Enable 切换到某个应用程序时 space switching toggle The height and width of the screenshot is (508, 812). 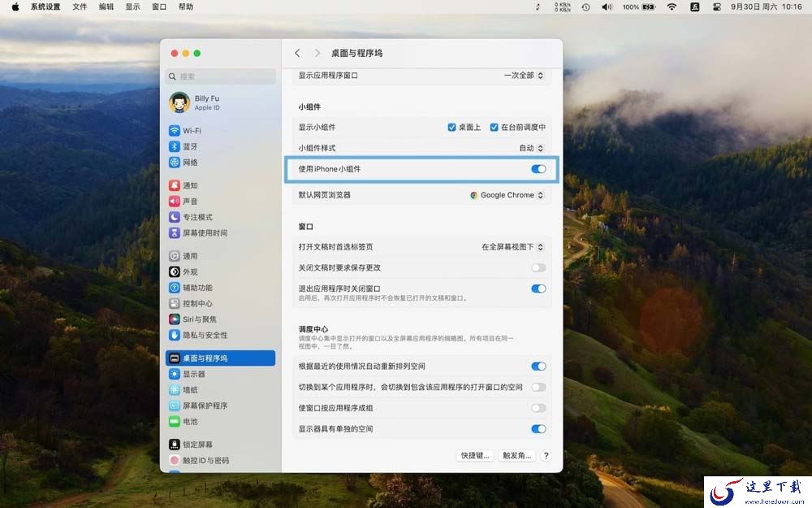pos(538,387)
